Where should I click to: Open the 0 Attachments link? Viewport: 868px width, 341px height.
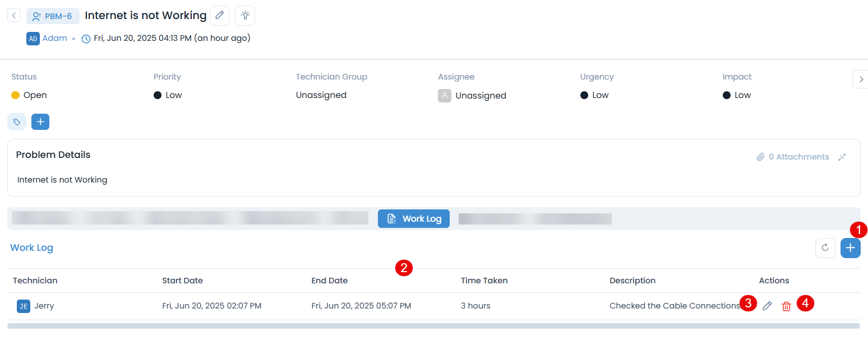[x=792, y=157]
